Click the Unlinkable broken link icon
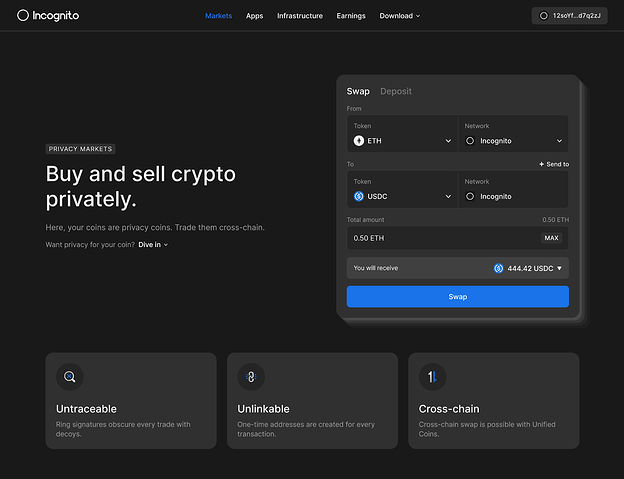 (x=251, y=377)
